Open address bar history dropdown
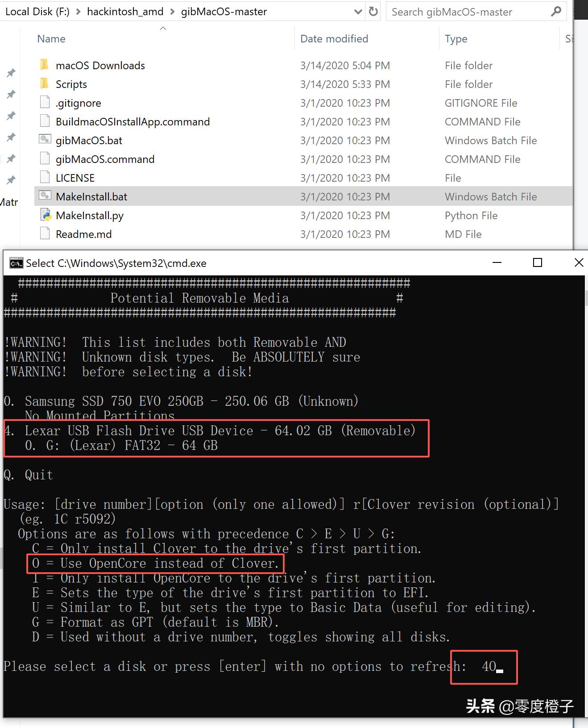Screen dimensions: 588x728 pyautogui.click(x=358, y=12)
